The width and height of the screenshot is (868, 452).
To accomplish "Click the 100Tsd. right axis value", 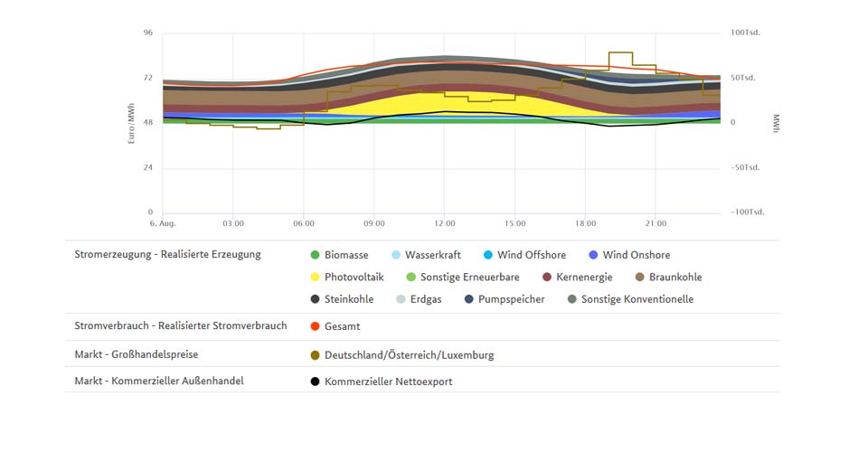I will (x=745, y=33).
